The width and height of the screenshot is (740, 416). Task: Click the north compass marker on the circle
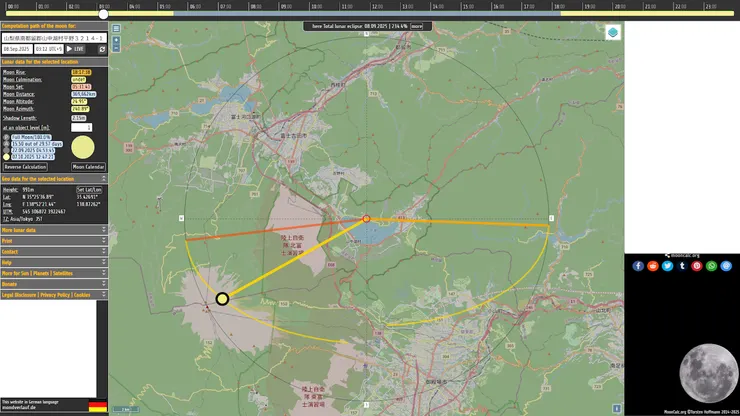366,34
